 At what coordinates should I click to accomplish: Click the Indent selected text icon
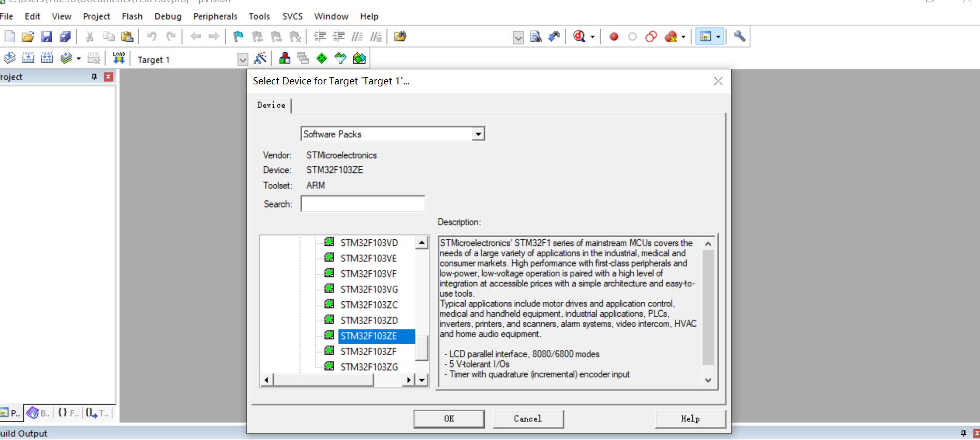[320, 36]
